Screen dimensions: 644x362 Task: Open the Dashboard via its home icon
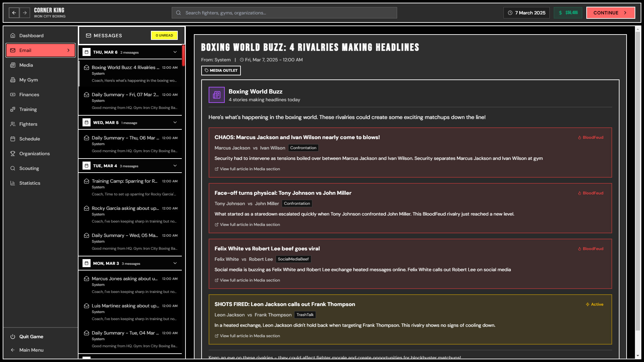pos(13,35)
